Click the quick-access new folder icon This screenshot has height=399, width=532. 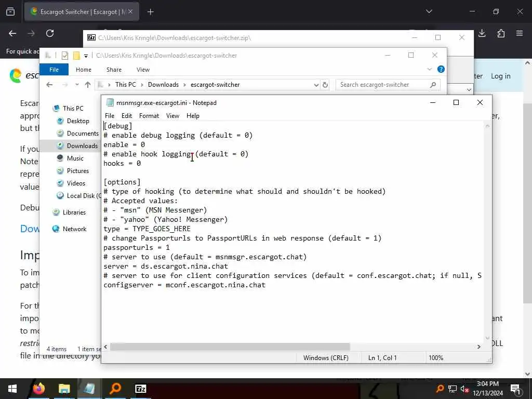click(x=77, y=55)
